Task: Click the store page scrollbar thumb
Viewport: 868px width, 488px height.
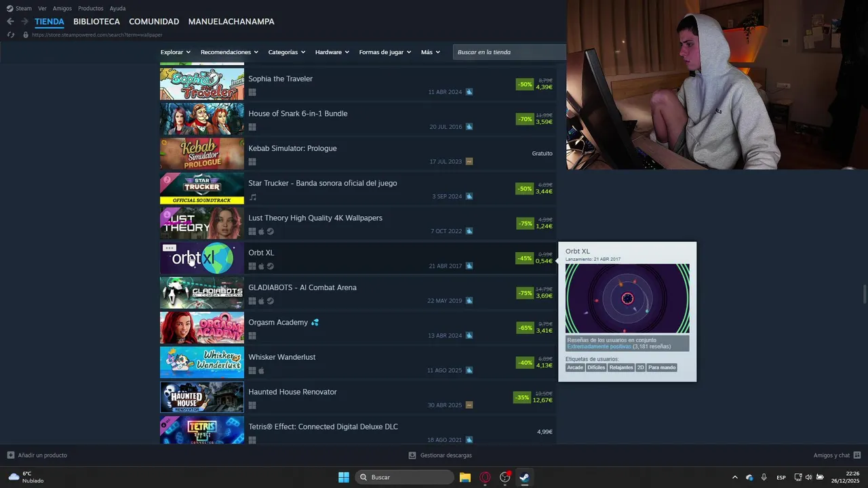Action: 864,296
